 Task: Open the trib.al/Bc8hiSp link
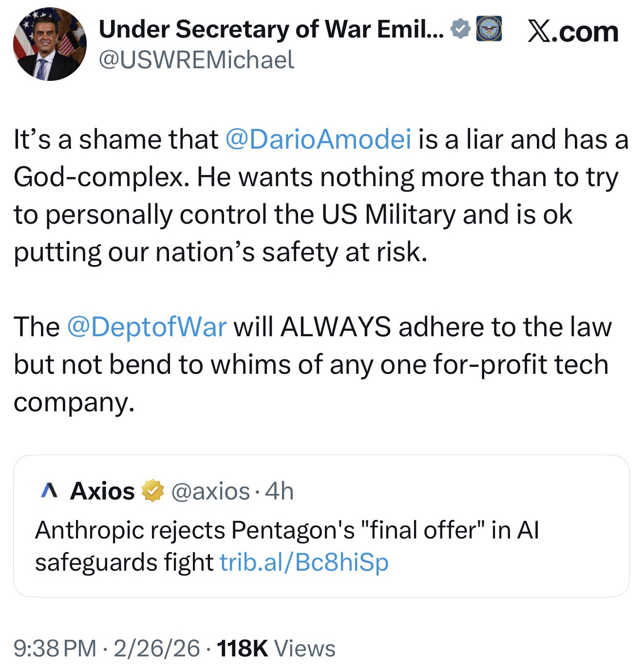click(304, 562)
